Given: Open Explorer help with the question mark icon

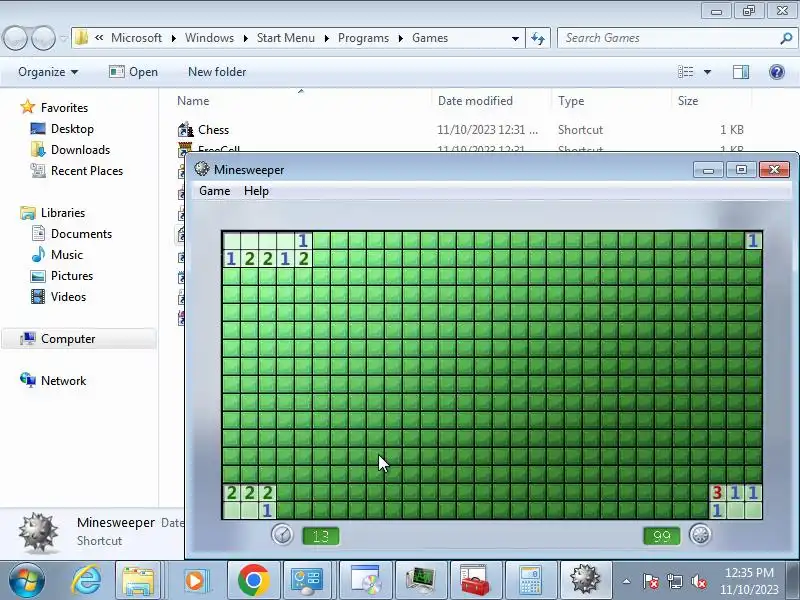Looking at the screenshot, I should click(x=777, y=72).
